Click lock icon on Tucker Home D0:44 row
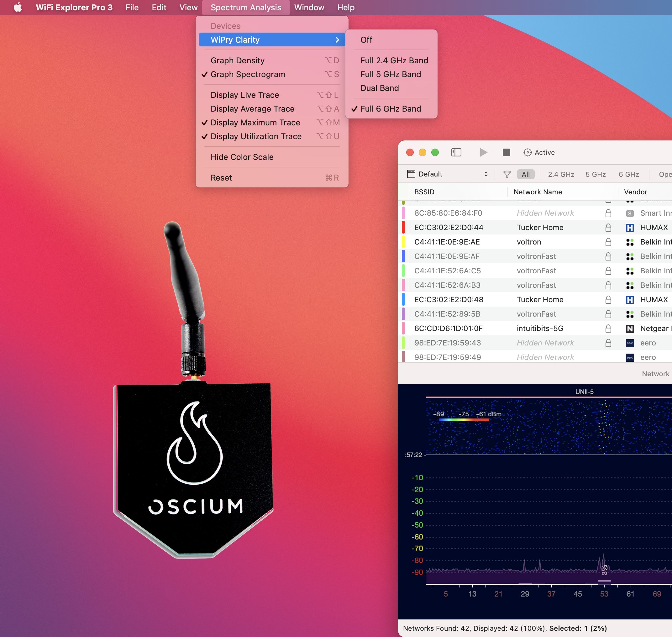This screenshot has height=637, width=672. pos(608,228)
